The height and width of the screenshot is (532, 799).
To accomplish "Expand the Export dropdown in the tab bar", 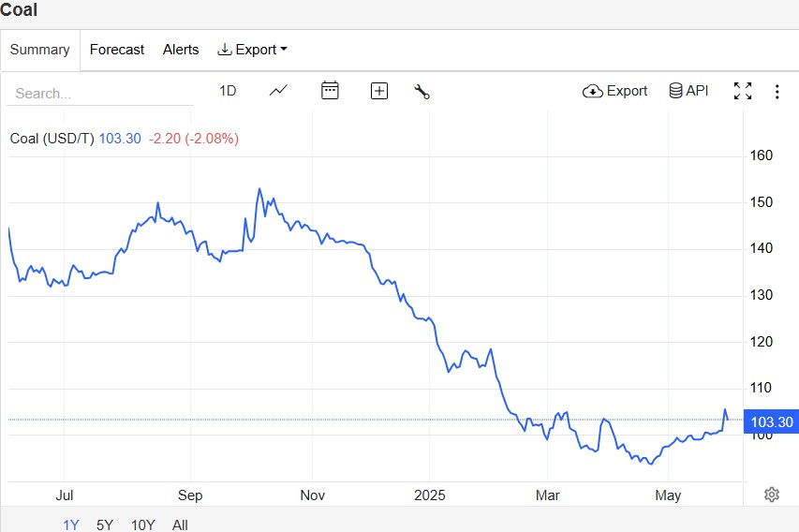I will pos(253,50).
